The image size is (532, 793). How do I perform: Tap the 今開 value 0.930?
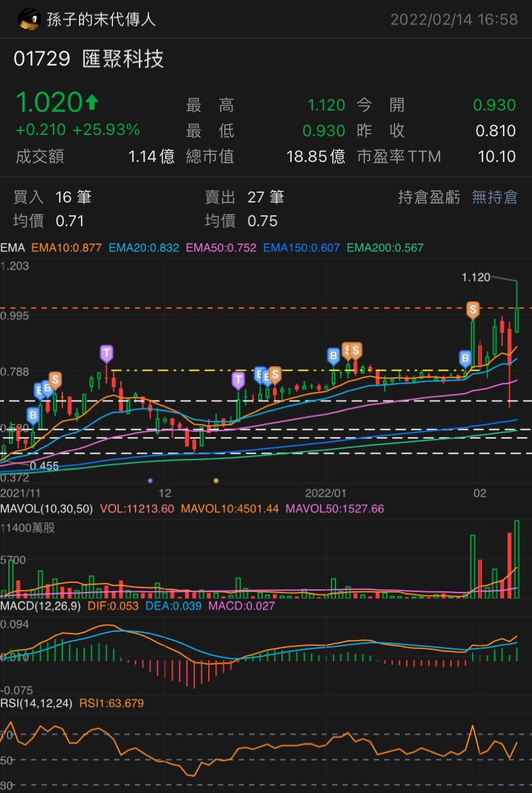coord(494,105)
